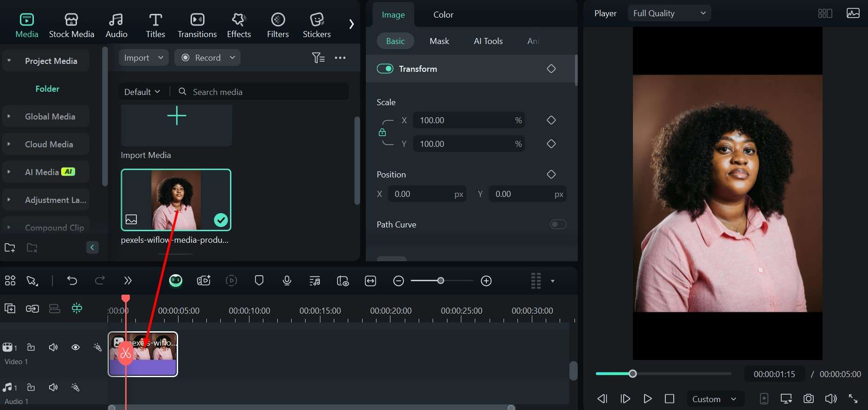Add keyframe for Transform

point(551,69)
